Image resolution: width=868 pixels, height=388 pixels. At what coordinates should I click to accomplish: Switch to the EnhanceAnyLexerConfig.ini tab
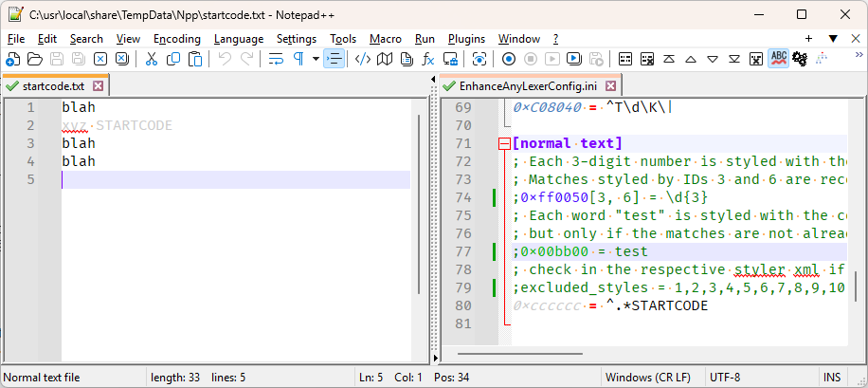click(528, 85)
